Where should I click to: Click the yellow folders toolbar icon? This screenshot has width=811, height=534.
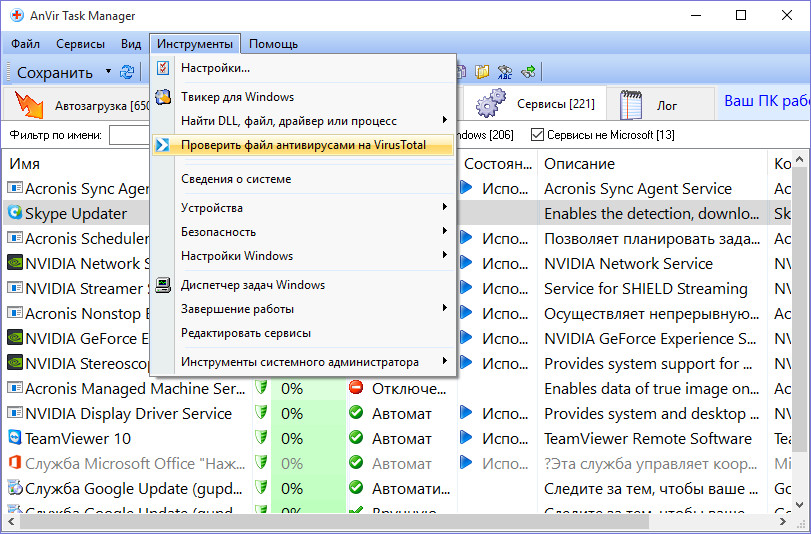coord(482,71)
